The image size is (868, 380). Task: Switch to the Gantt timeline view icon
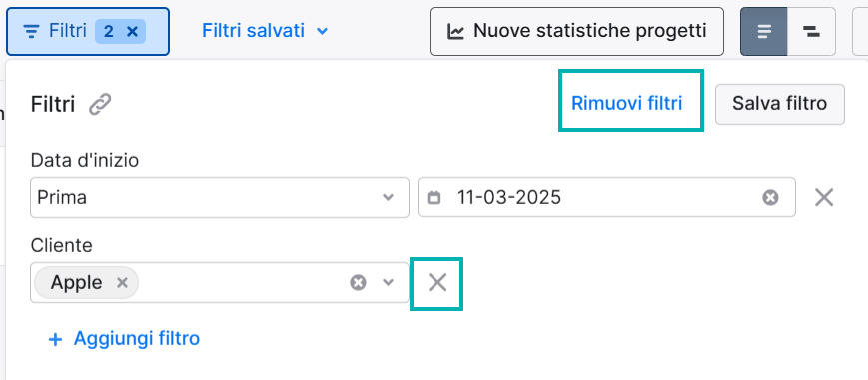[811, 32]
